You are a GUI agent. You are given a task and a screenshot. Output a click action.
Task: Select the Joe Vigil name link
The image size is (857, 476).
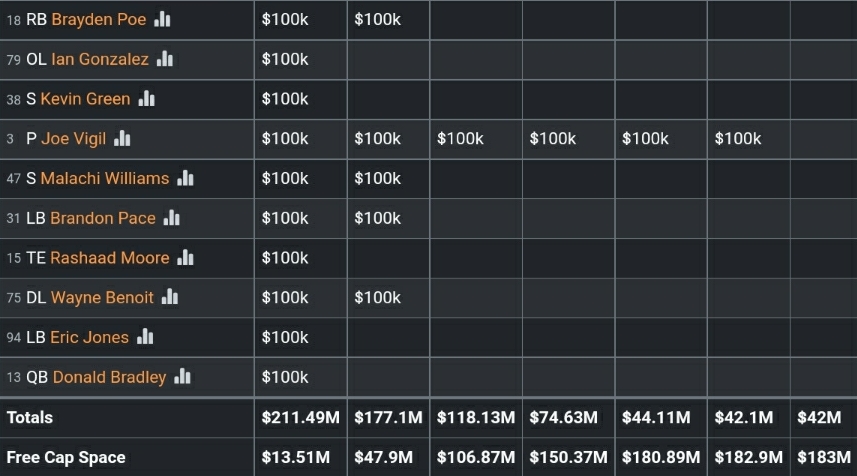click(73, 139)
